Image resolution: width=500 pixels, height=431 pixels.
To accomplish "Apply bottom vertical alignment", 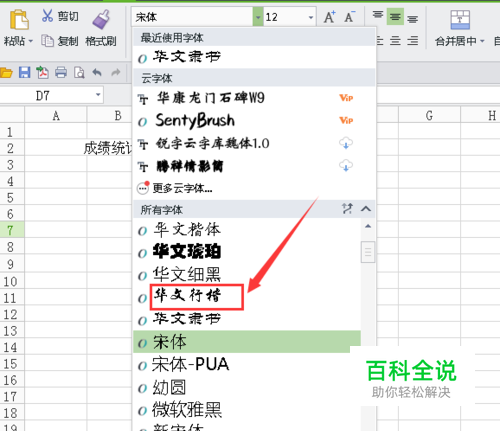I will pos(412,18).
